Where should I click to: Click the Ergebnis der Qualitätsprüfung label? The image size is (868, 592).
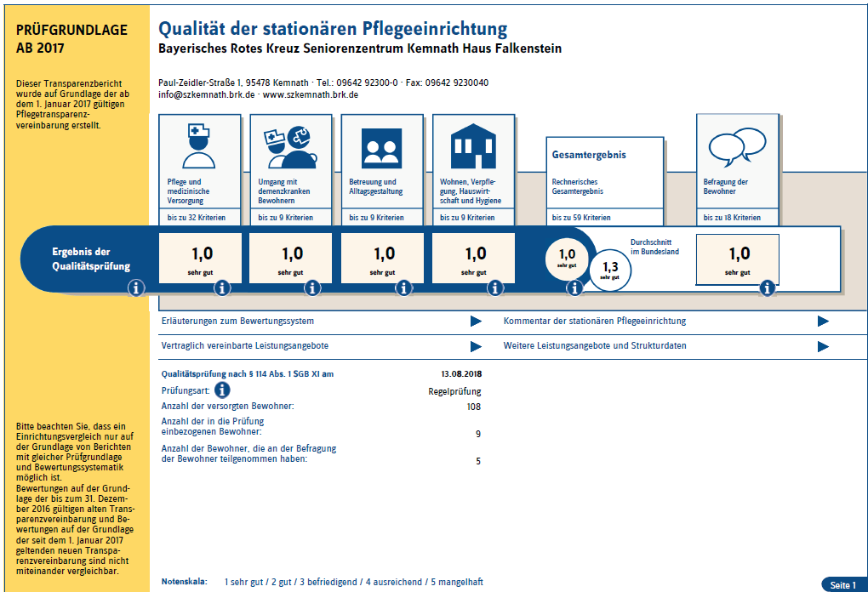click(91, 259)
